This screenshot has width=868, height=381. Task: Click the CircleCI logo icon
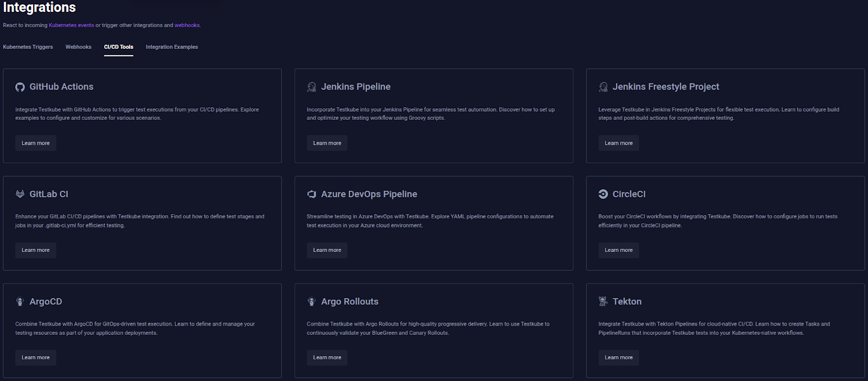[603, 194]
